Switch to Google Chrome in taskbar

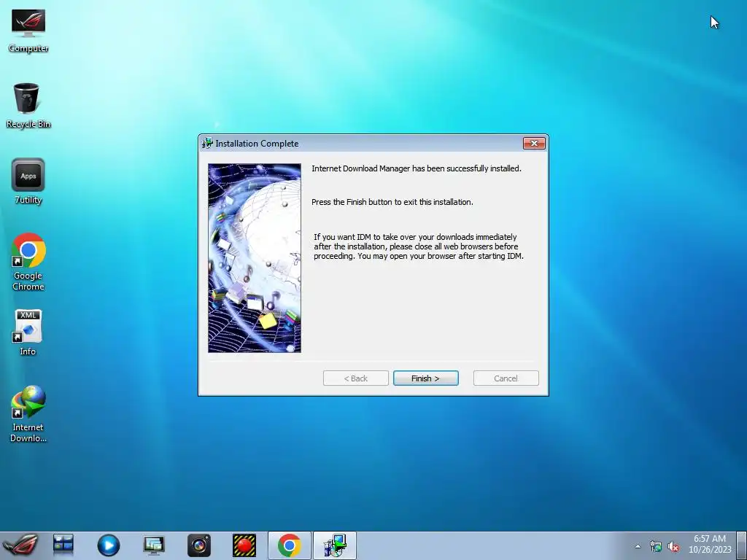pos(289,545)
